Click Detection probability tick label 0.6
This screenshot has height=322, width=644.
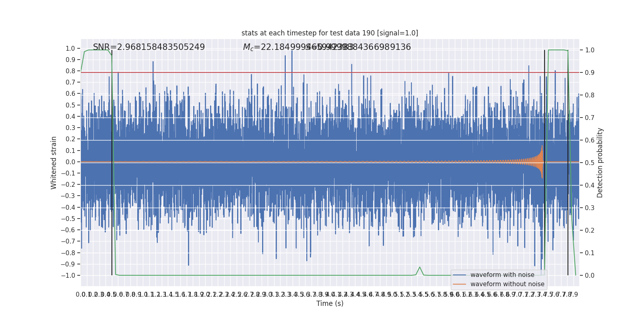[590, 140]
